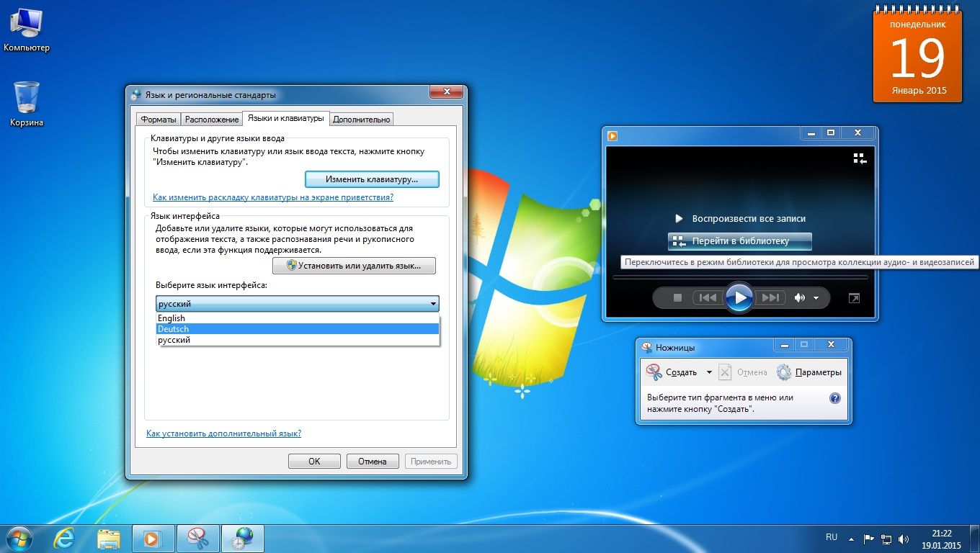Select the Корзина recycle bin icon
The height and width of the screenshot is (553, 980).
coord(27,104)
